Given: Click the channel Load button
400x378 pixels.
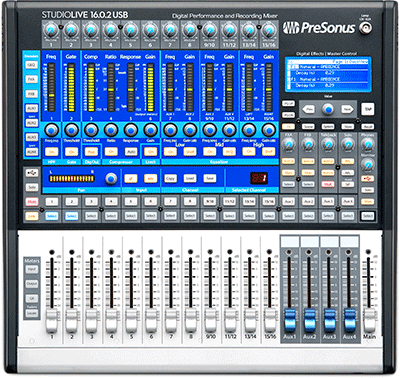Looking at the screenshot, I should tap(190, 178).
